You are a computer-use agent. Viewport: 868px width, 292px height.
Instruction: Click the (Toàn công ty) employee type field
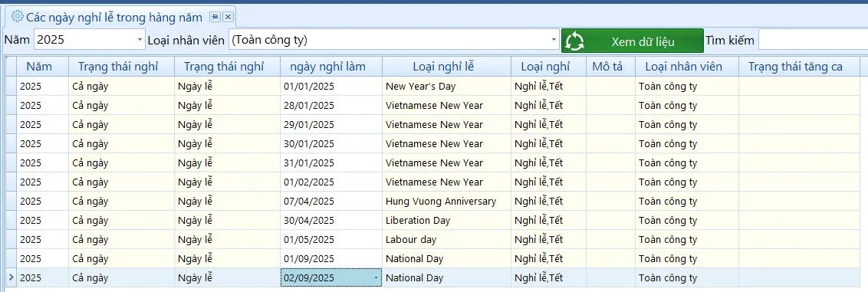point(389,40)
